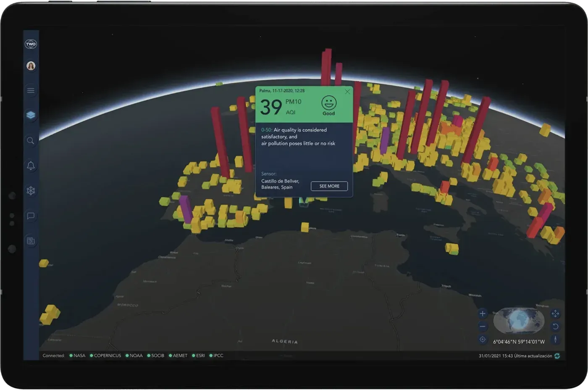The height and width of the screenshot is (390, 588).
Task: Click the compass north icon
Action: [555, 339]
